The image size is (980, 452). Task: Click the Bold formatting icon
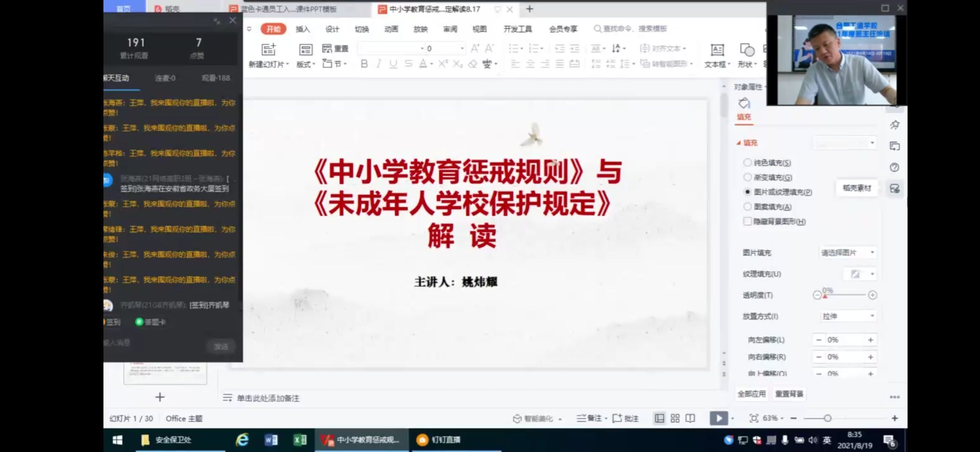(364, 64)
